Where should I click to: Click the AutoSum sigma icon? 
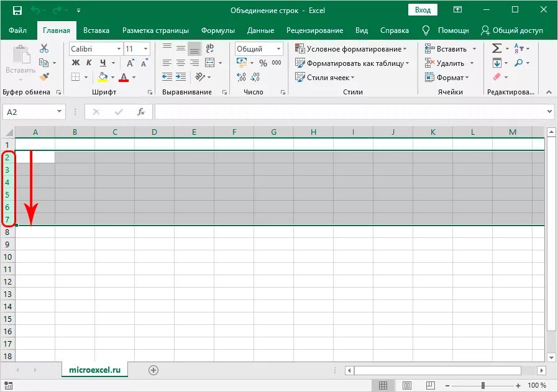point(496,48)
